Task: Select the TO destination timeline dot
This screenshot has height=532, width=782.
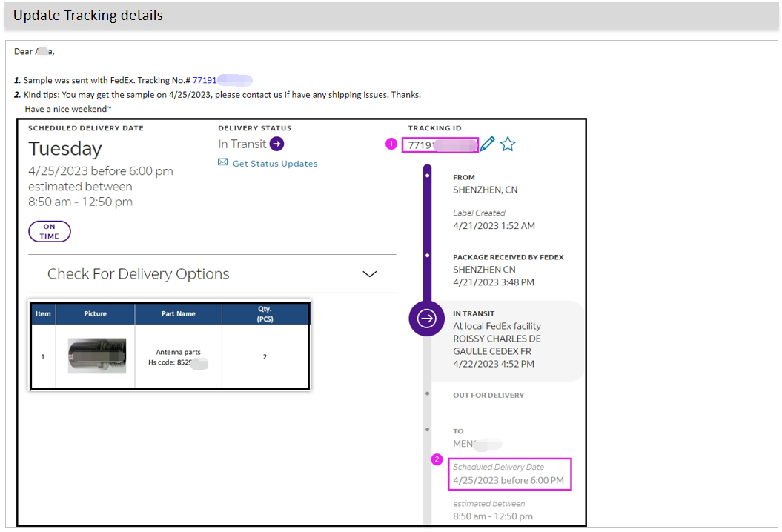Action: pos(428,430)
